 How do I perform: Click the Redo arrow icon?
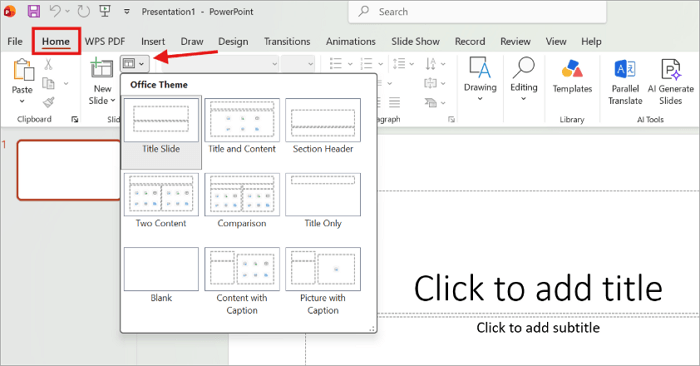coord(83,11)
